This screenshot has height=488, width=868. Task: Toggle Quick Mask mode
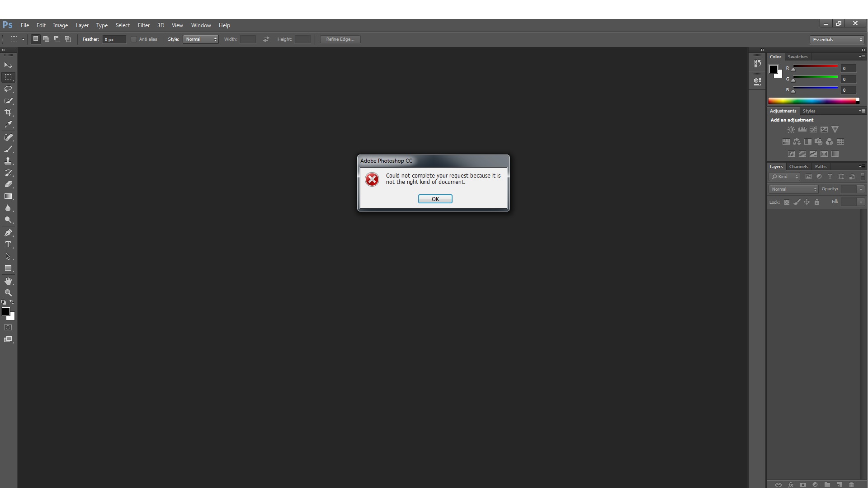8,328
